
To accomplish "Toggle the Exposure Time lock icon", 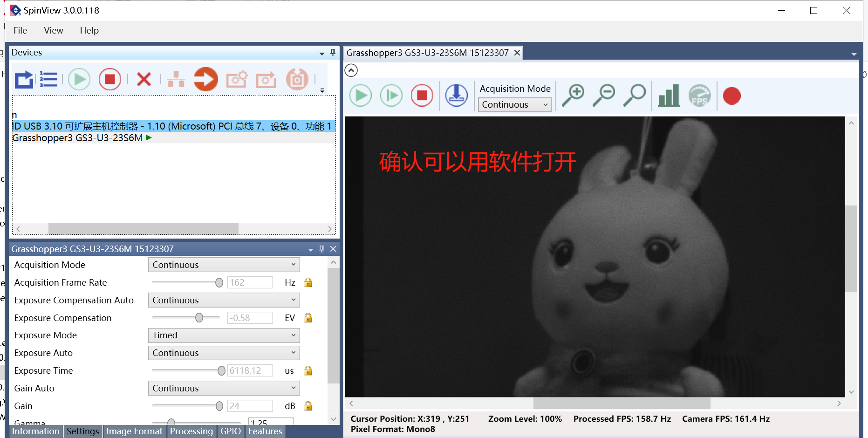I will click(x=308, y=370).
